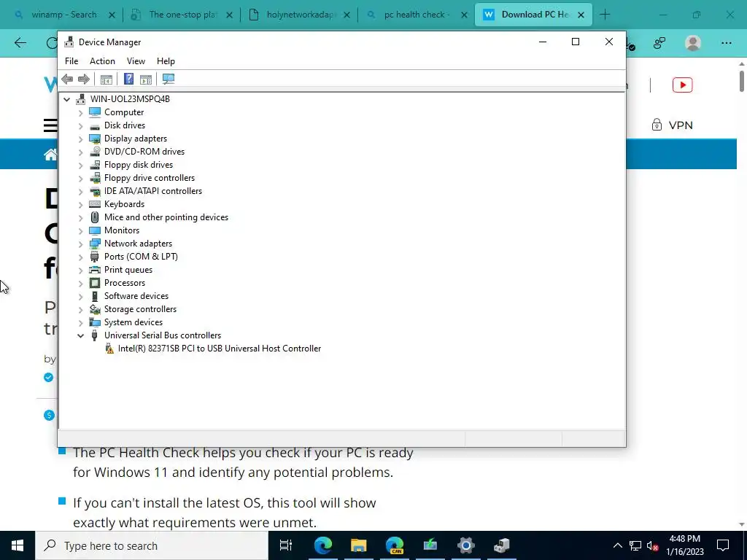Click the Action Pane toolbar icon
This screenshot has height=560, width=747.
(x=146, y=79)
